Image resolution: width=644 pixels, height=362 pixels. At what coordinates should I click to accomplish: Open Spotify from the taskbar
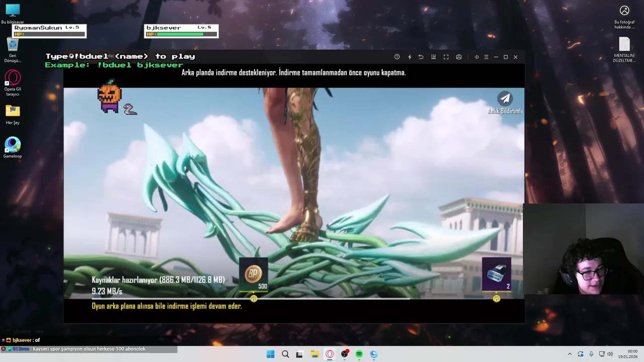tap(359, 354)
